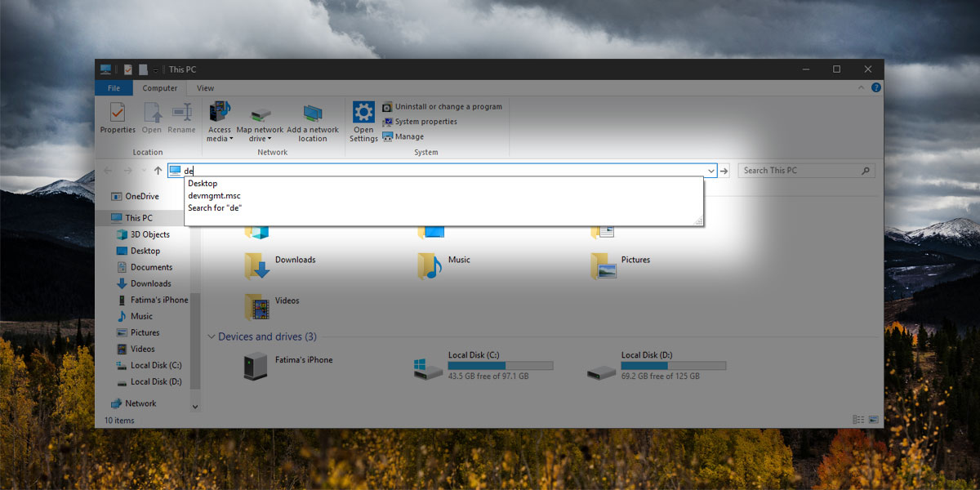Open the Access media dropdown
Image resolution: width=980 pixels, height=490 pixels.
(x=219, y=134)
